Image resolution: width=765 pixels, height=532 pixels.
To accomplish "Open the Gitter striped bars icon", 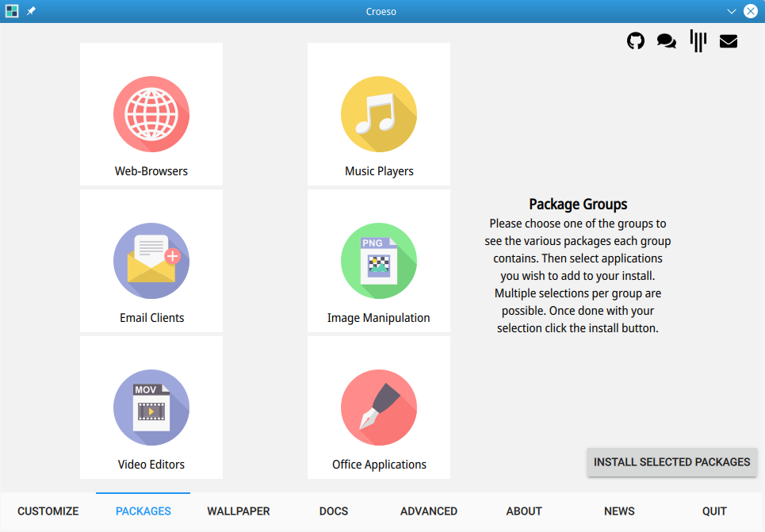I will (698, 41).
